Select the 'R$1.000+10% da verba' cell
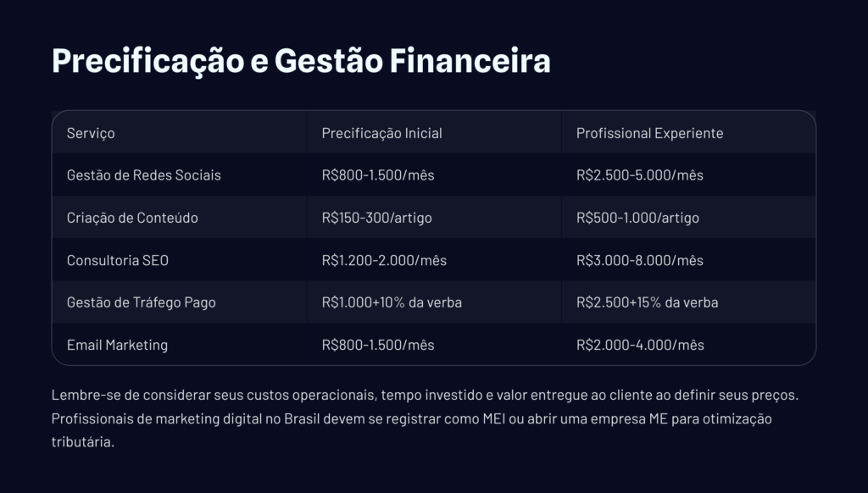The width and height of the screenshot is (868, 493). coord(392,302)
